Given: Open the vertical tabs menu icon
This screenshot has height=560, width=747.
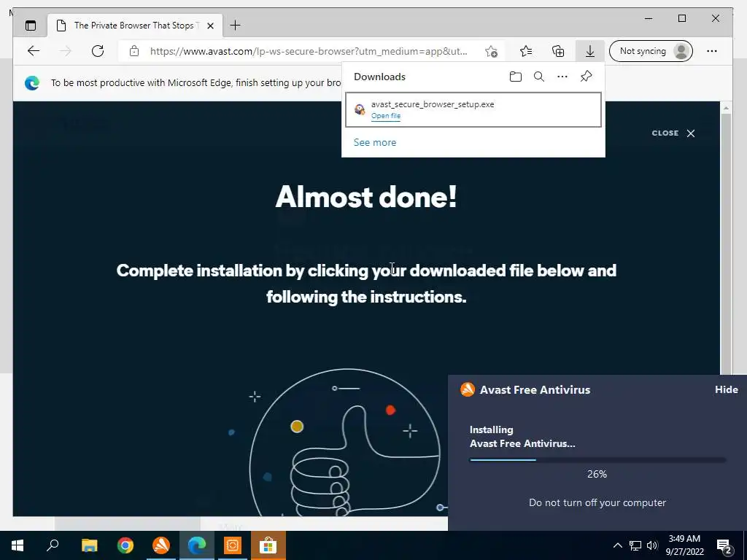Looking at the screenshot, I should coord(31,26).
